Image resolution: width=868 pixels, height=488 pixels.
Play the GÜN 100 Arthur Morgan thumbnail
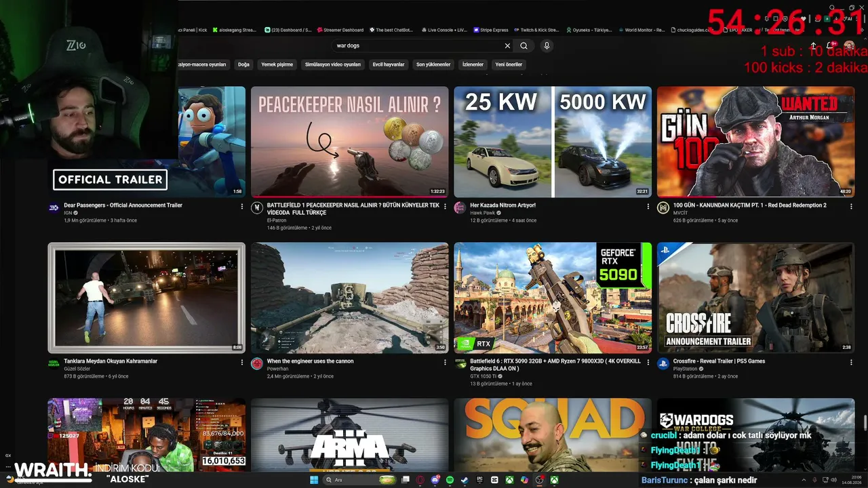pyautogui.click(x=755, y=142)
